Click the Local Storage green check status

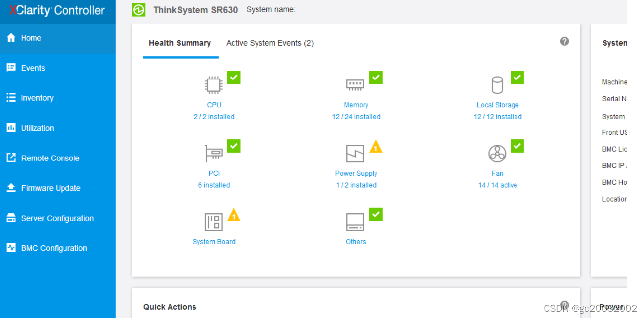(x=517, y=78)
